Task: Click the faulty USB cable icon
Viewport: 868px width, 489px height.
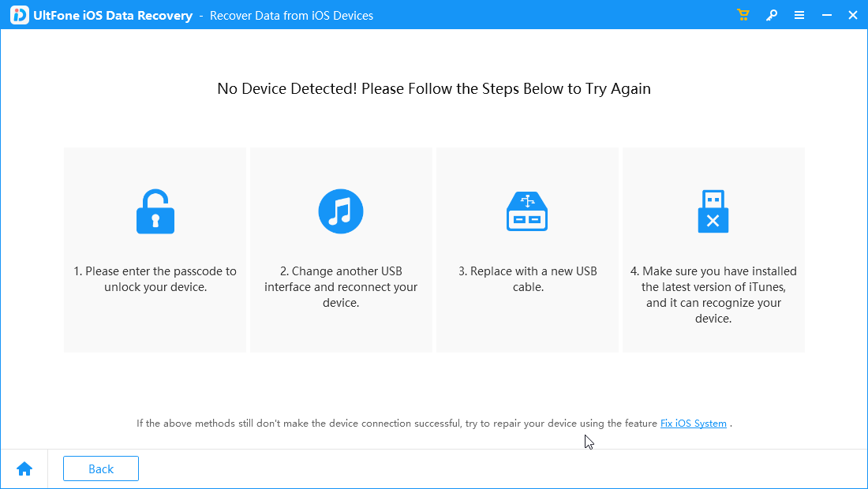Action: pos(713,211)
